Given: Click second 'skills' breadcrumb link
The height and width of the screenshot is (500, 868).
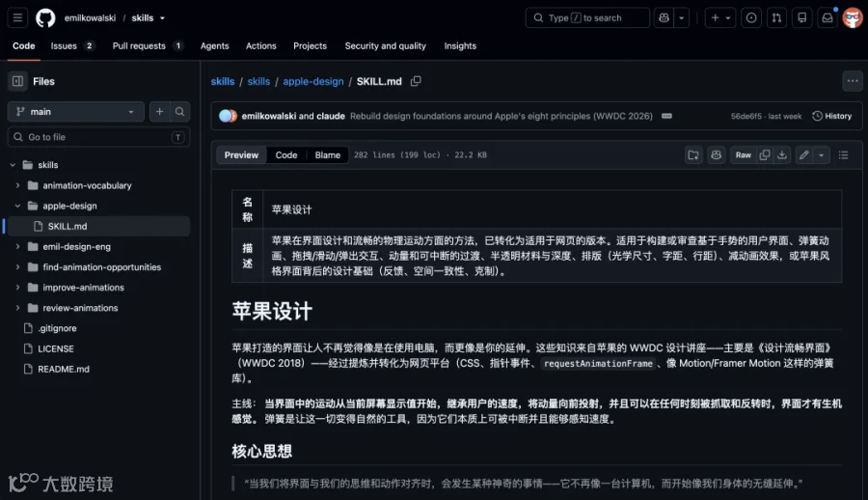Looking at the screenshot, I should pos(258,81).
